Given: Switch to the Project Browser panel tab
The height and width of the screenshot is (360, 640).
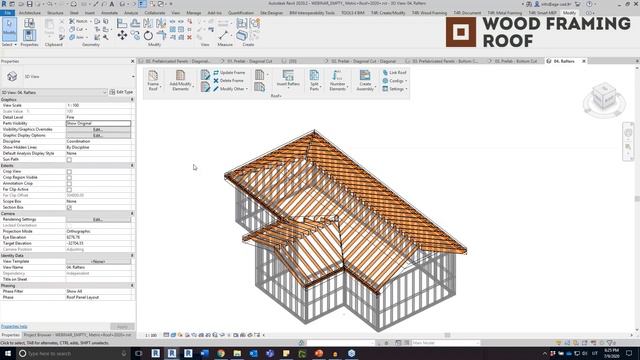Looking at the screenshot, I should click(78, 335).
